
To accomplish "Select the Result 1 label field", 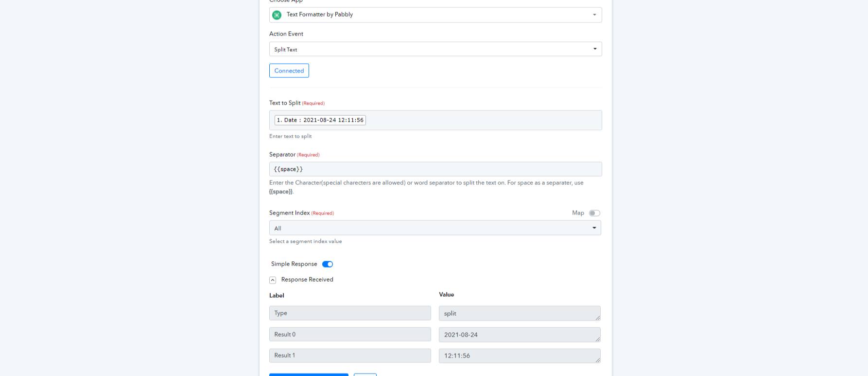I will (x=350, y=356).
